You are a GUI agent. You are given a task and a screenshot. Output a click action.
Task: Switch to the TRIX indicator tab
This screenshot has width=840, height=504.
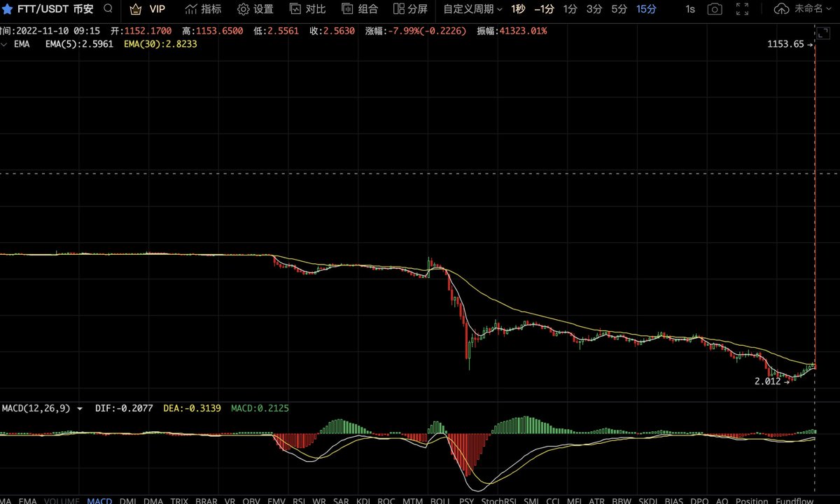179,501
